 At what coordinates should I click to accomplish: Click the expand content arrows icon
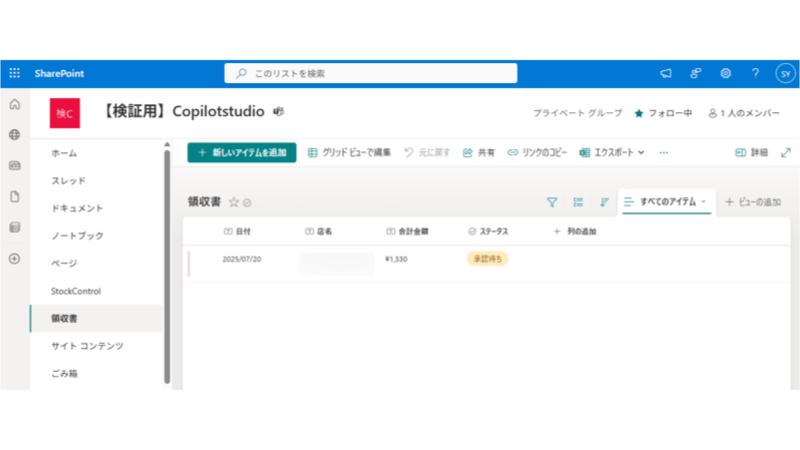pyautogui.click(x=786, y=153)
